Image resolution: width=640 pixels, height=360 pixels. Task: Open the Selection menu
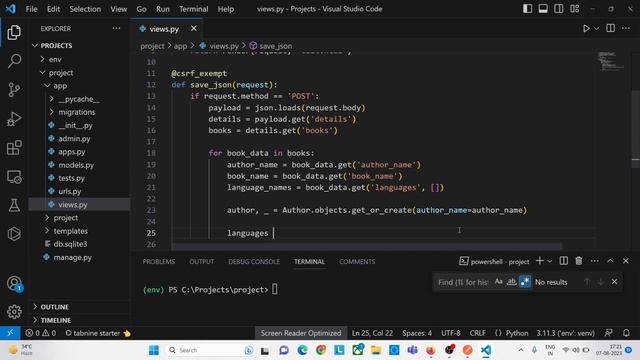point(85,9)
